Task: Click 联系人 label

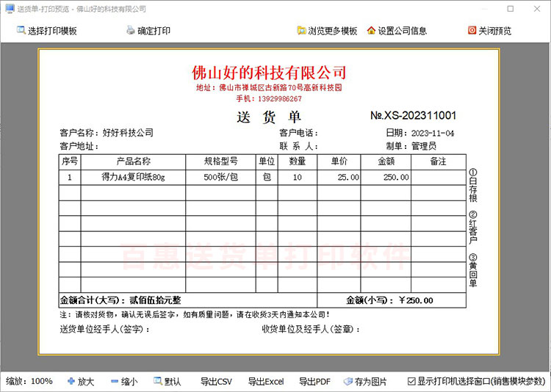Action: point(299,146)
